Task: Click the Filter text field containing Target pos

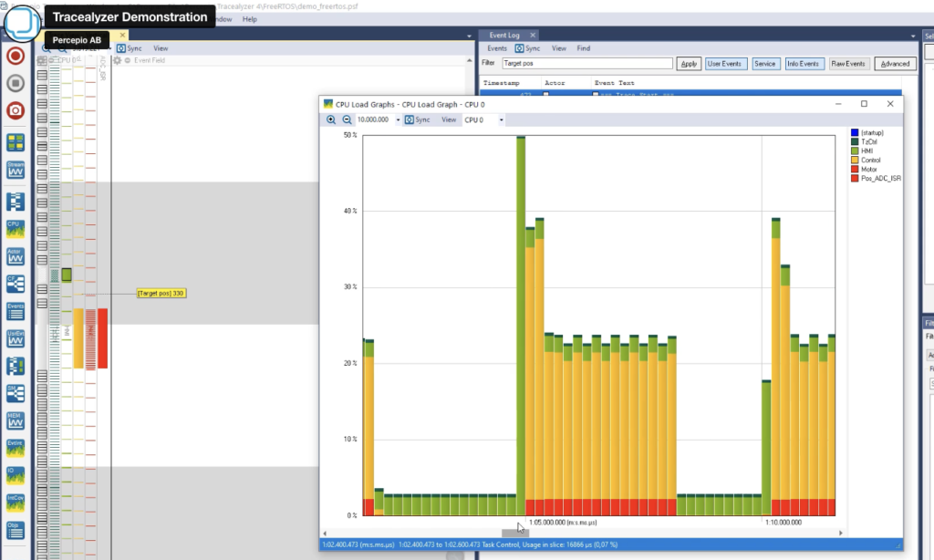Action: click(x=587, y=63)
